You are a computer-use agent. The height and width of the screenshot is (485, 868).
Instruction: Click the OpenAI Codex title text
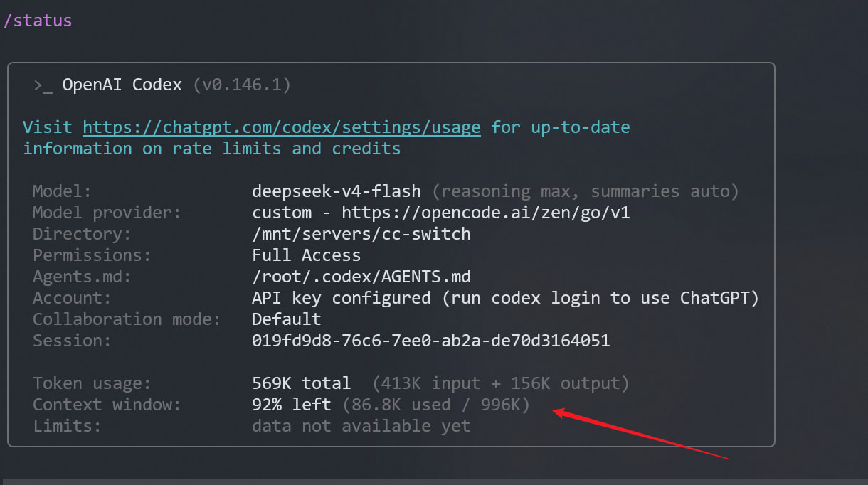[x=122, y=85]
